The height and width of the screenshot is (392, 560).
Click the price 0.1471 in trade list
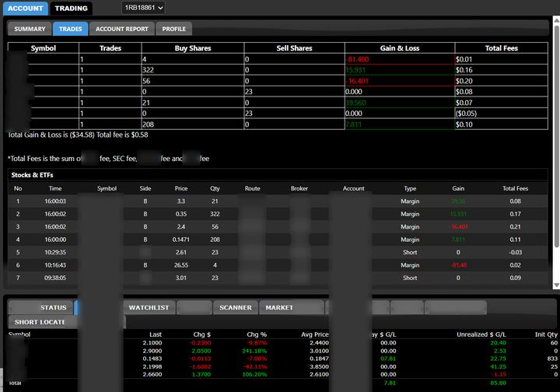pos(180,240)
